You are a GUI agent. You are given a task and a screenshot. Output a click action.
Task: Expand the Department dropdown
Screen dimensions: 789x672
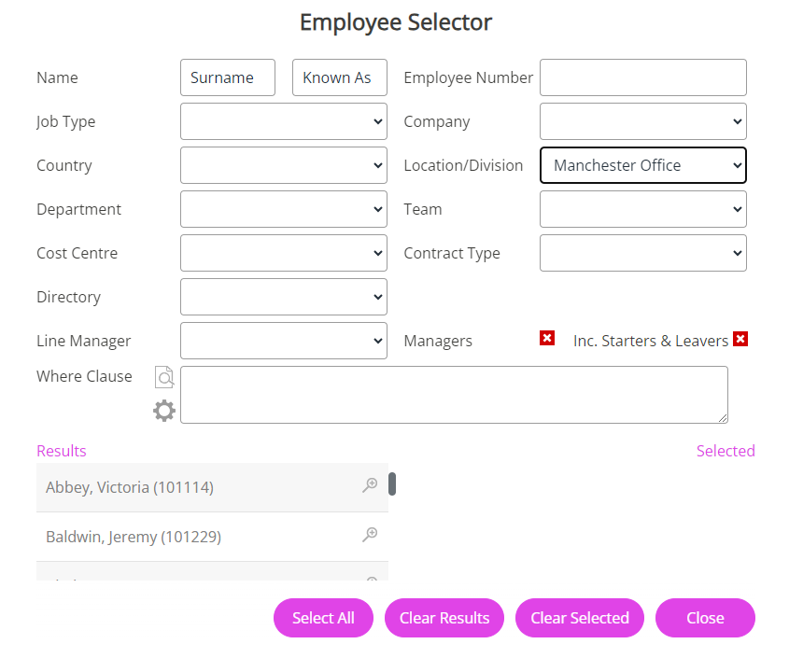tap(284, 209)
